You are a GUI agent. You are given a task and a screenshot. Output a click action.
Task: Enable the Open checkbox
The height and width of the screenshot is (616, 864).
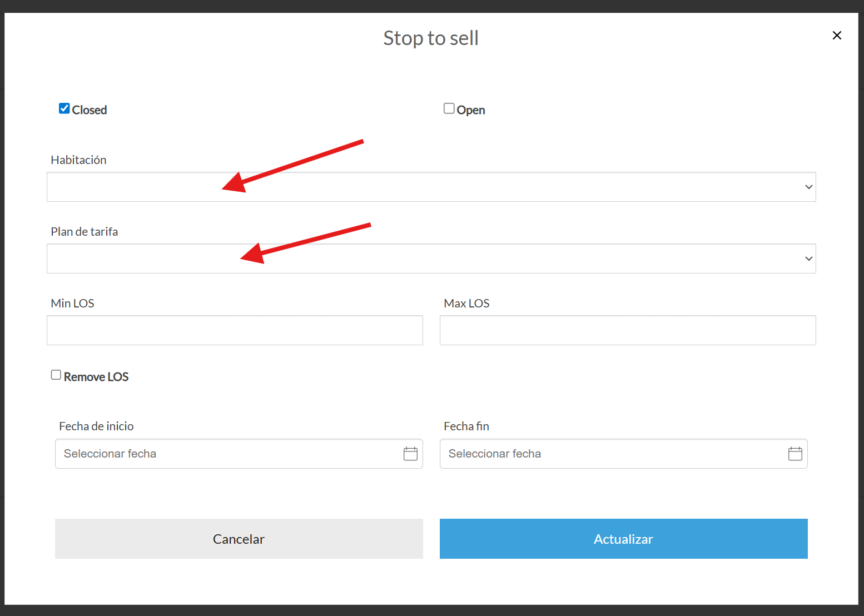(449, 108)
